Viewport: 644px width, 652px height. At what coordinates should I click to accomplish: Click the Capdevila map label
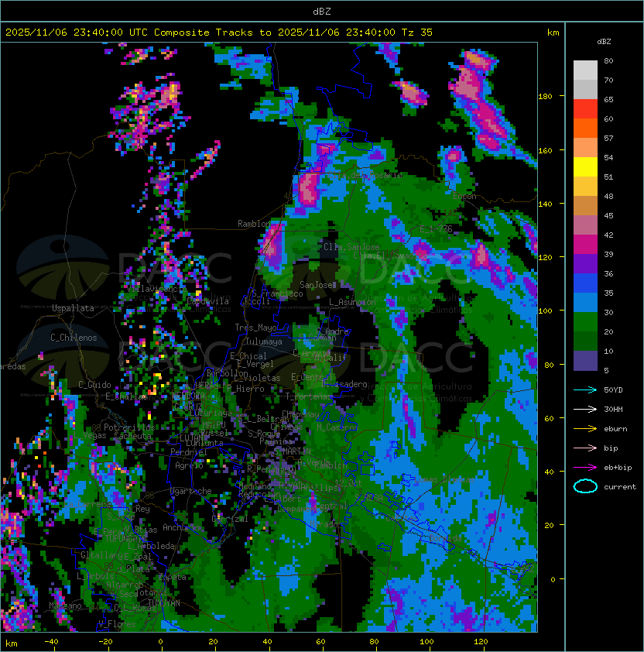point(208,301)
